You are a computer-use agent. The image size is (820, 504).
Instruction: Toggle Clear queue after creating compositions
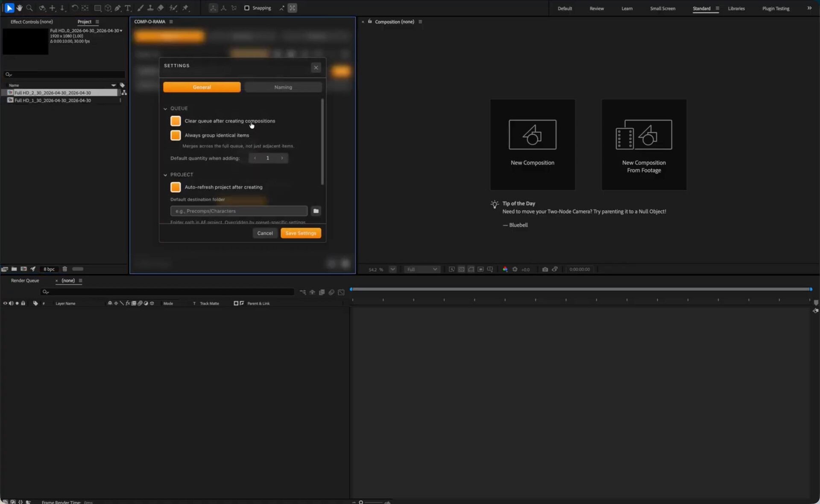(x=176, y=121)
